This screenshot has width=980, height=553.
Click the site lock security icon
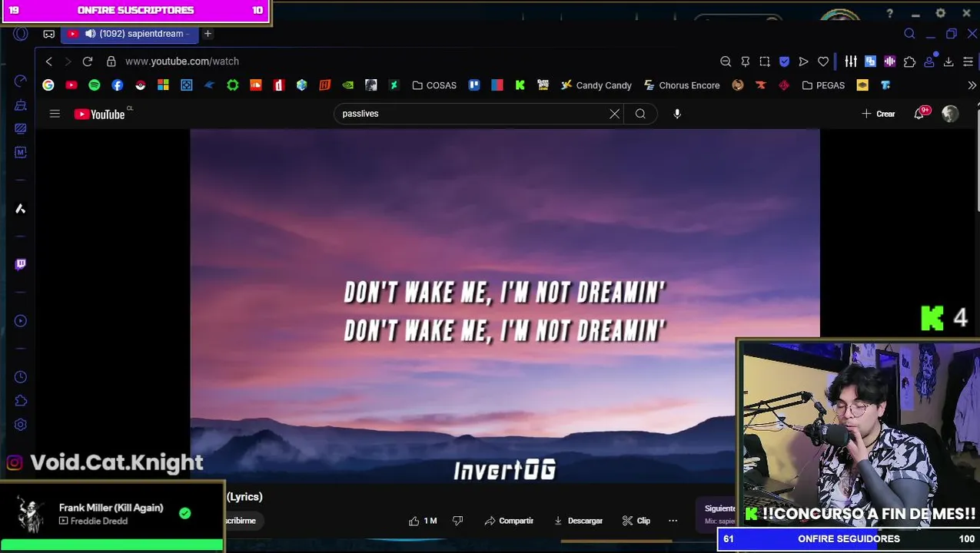(111, 61)
